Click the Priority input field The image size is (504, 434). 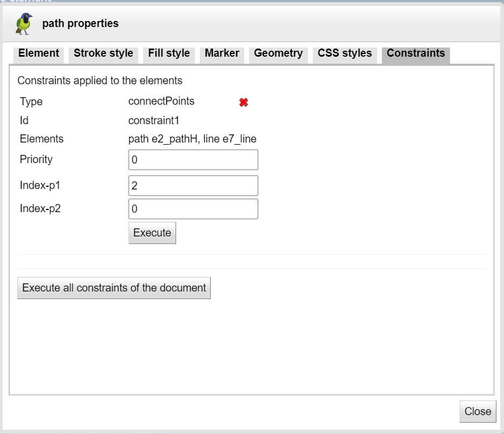pyautogui.click(x=193, y=160)
